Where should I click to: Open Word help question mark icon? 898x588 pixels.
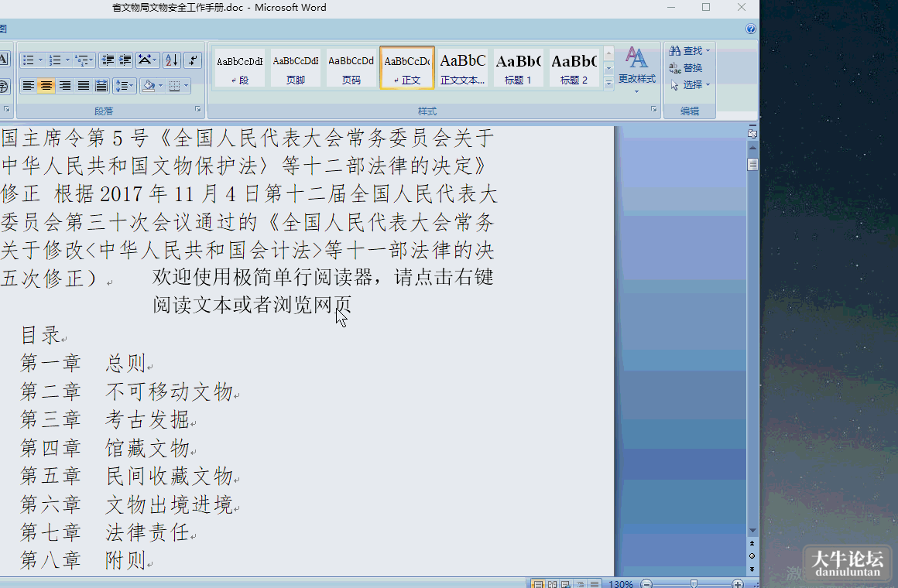(x=751, y=29)
